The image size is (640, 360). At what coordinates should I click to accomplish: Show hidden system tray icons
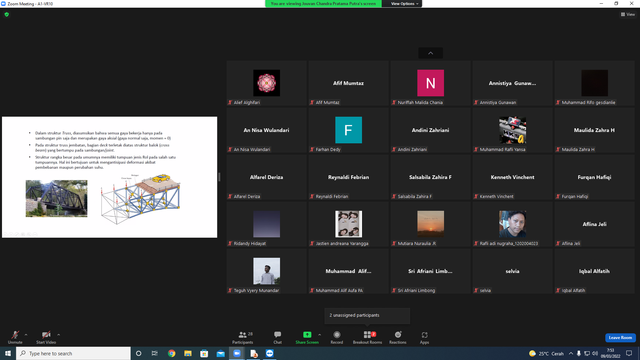pos(571,353)
